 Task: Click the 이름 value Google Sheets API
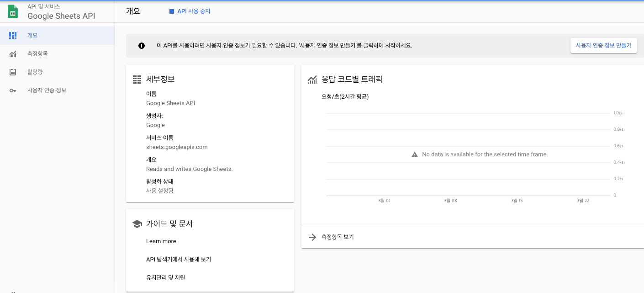[170, 103]
